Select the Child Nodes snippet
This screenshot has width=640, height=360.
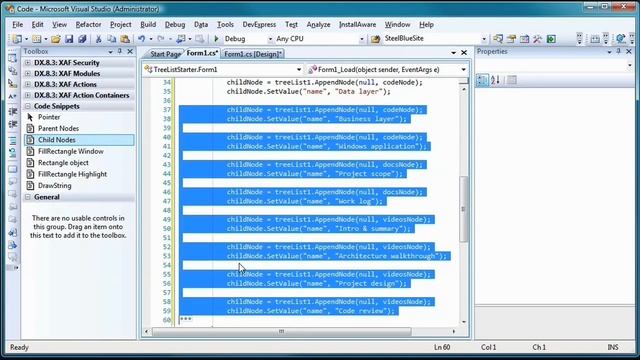point(80,140)
